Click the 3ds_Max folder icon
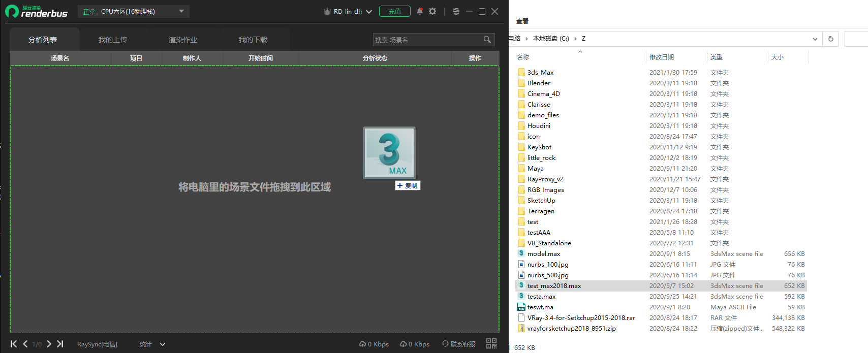 click(521, 72)
